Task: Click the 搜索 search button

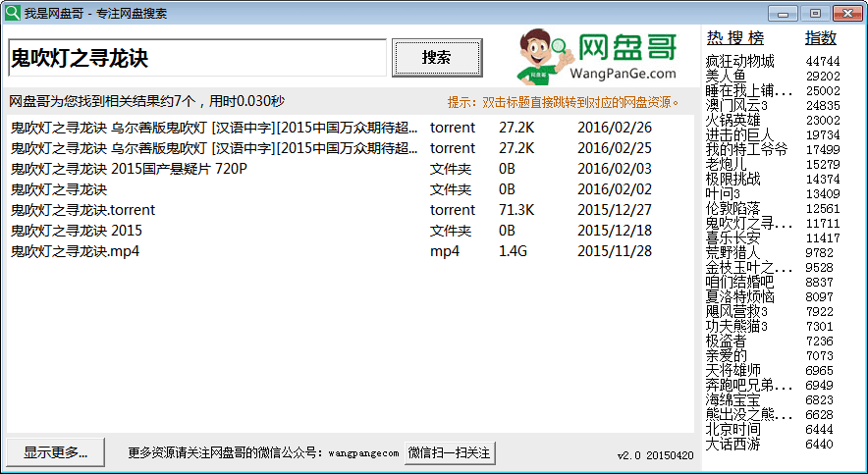Action: [437, 58]
